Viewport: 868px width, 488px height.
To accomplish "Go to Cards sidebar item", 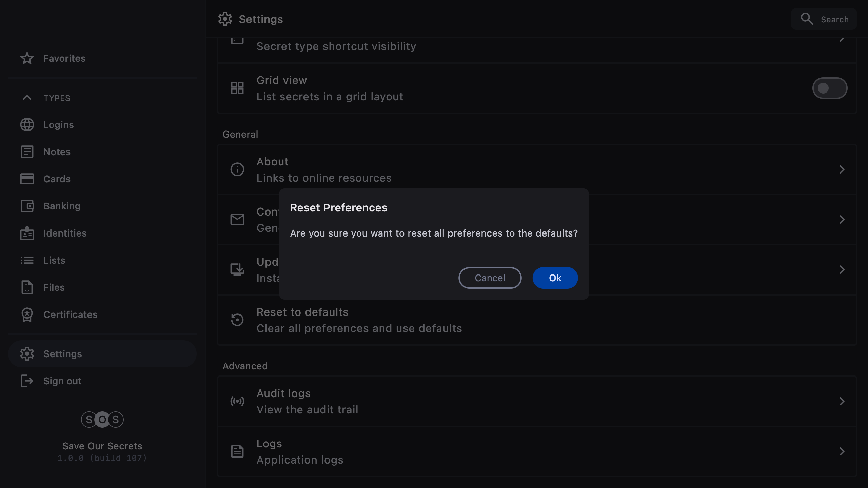I will point(57,179).
